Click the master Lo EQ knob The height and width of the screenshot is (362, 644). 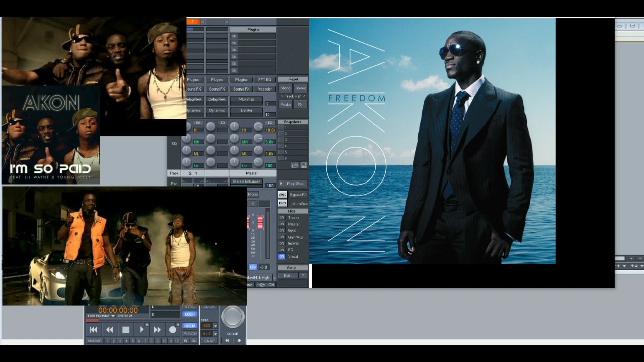[235, 162]
